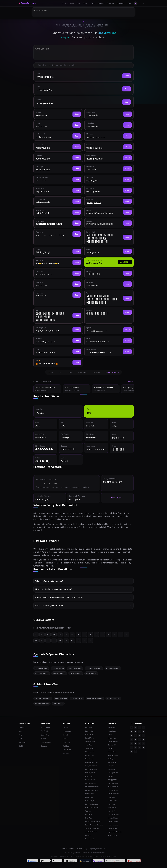Screen dimensions: 167x868
Task: Expand 'What is a fancy text generator?' FAQ
Action: click(83, 581)
